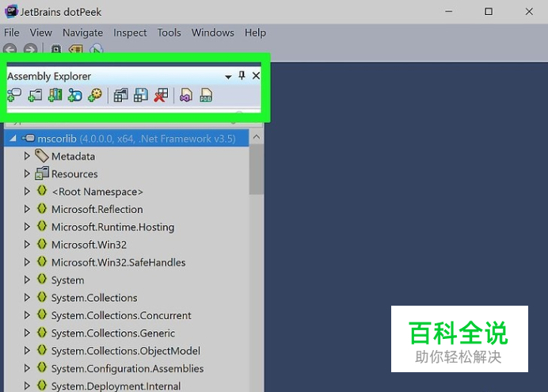Open the View menu
The image size is (548, 392).
(40, 32)
